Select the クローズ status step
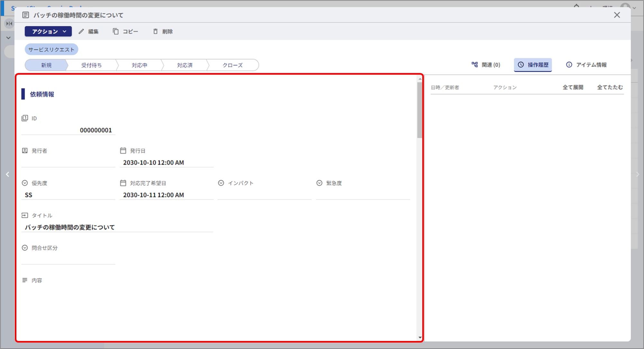This screenshot has height=349, width=644. (x=232, y=65)
